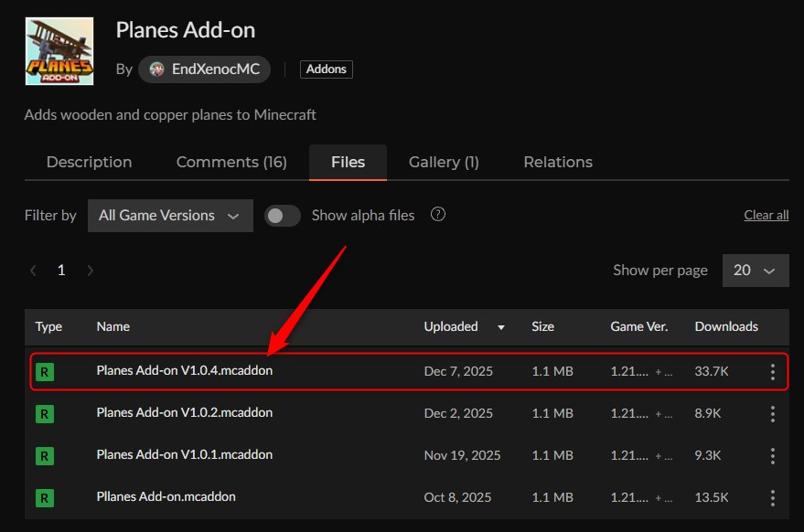Click the EndXenocMC author avatar
This screenshot has width=804, height=532.
[155, 69]
